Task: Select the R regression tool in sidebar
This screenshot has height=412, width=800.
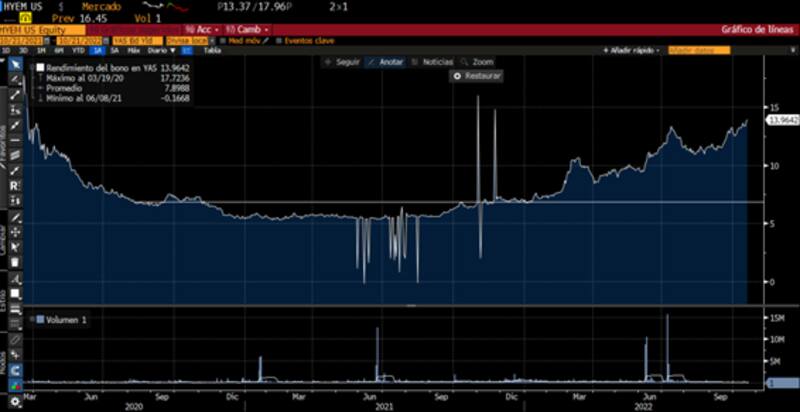Action: point(15,186)
